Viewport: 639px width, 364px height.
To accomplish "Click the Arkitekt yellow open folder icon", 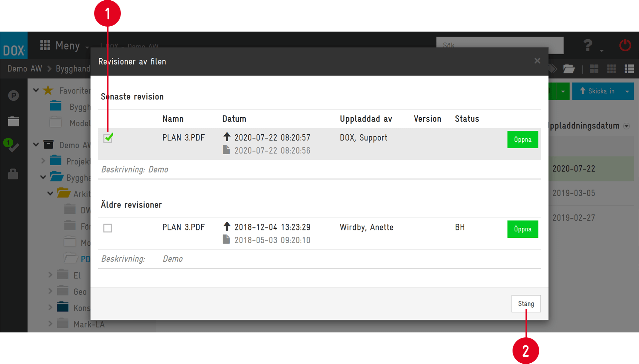I will (x=64, y=193).
